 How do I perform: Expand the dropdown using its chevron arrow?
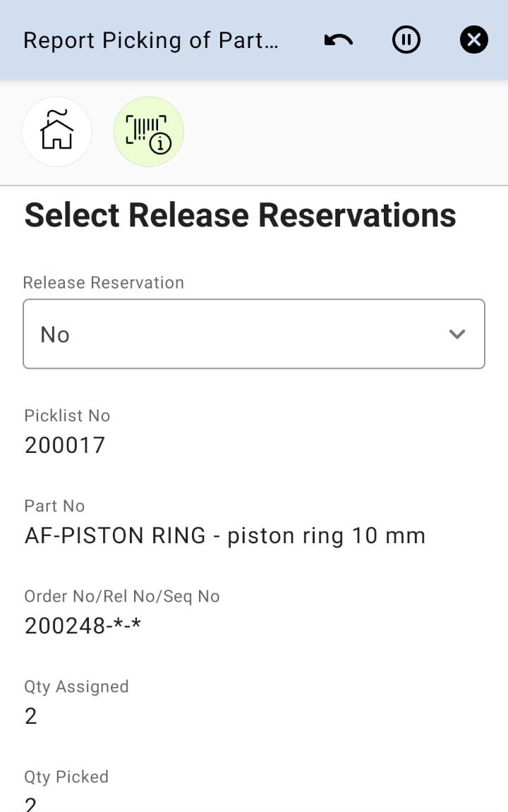pos(457,334)
